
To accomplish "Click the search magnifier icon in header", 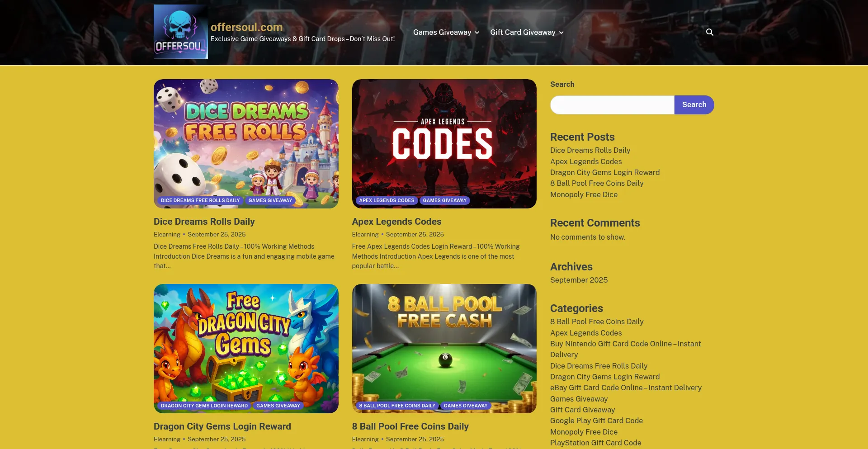I will coord(710,32).
